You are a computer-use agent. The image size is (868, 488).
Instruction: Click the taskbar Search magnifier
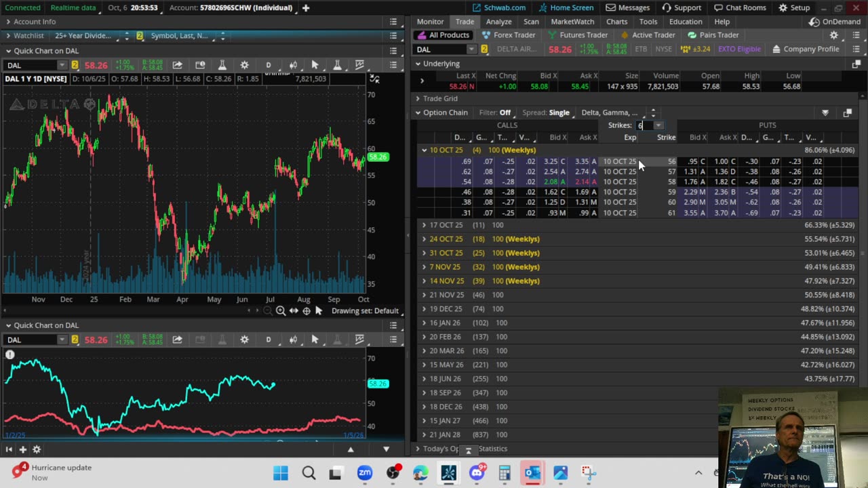[309, 472]
